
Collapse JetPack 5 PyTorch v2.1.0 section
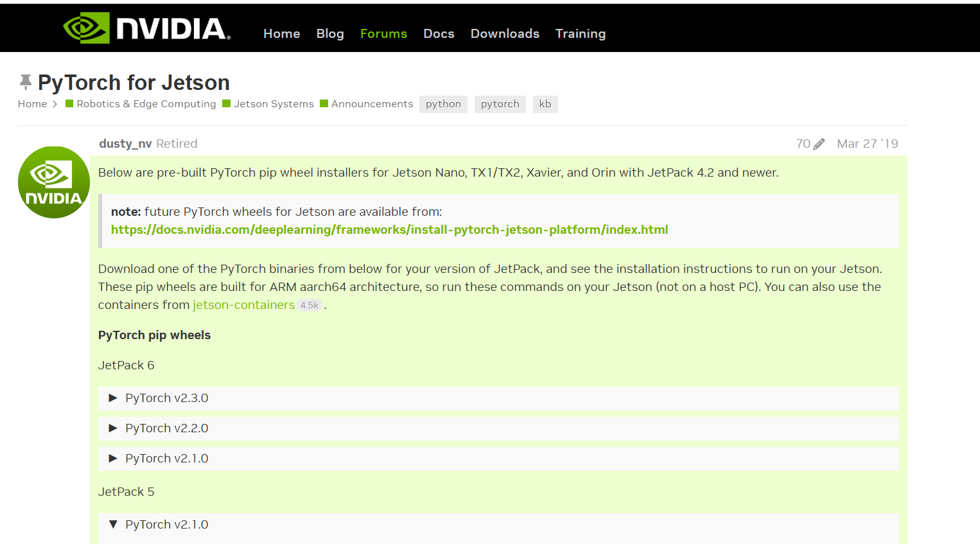click(498, 525)
